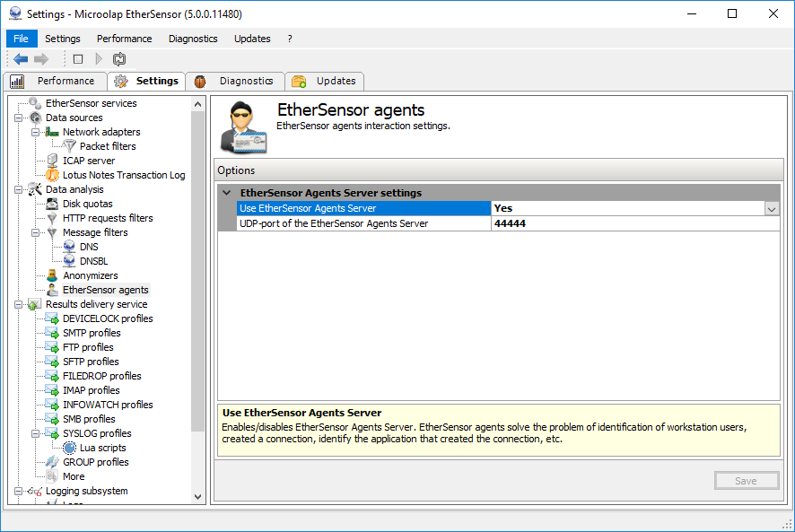Select SMB profiles in the tree
This screenshot has width=795, height=532.
(89, 419)
